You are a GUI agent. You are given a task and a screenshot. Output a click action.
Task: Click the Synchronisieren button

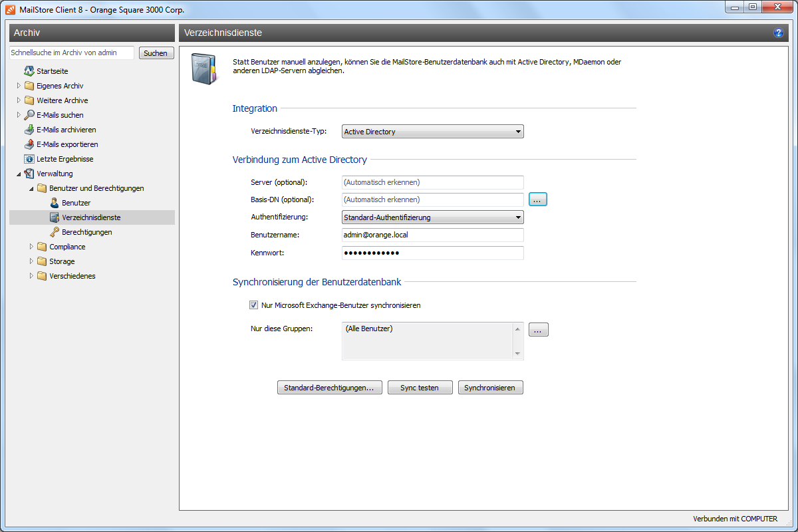point(490,388)
